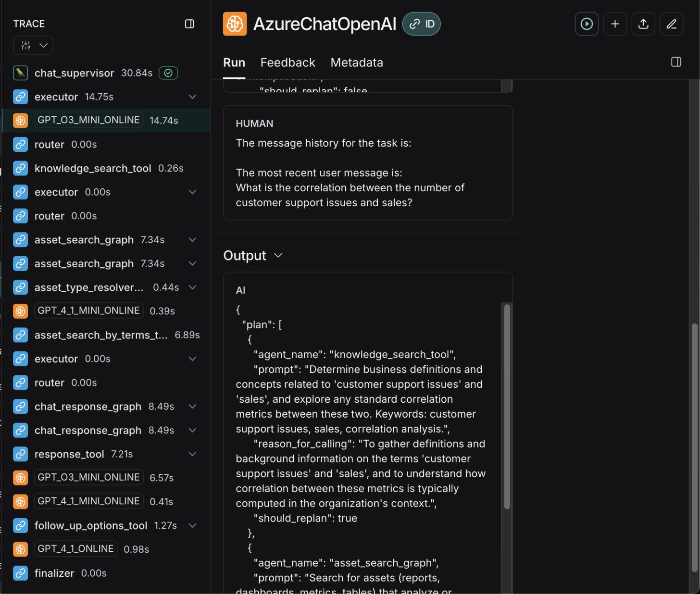The image size is (700, 594).
Task: Expand the follow_up_options_tool 1.27s row
Action: pos(192,526)
